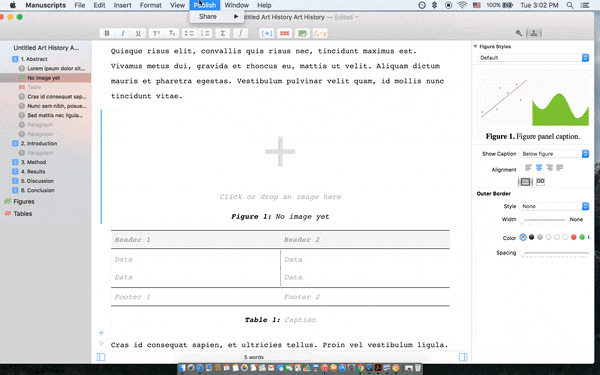Open the Share submenu

pos(217,16)
